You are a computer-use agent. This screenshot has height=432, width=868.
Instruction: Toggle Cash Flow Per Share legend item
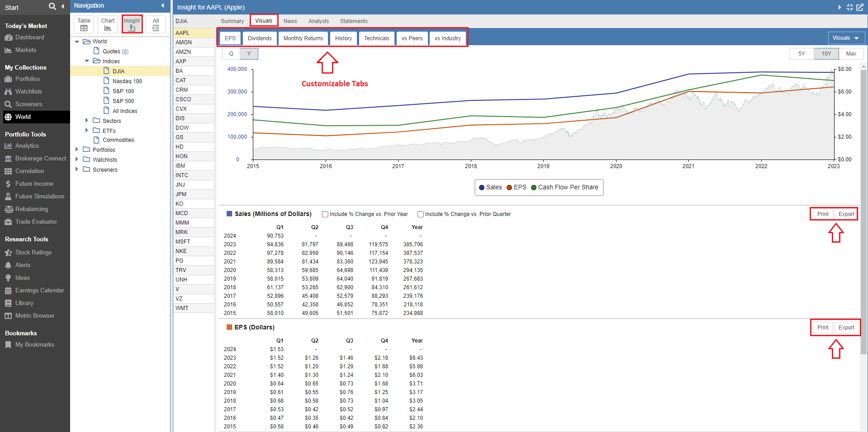(564, 188)
